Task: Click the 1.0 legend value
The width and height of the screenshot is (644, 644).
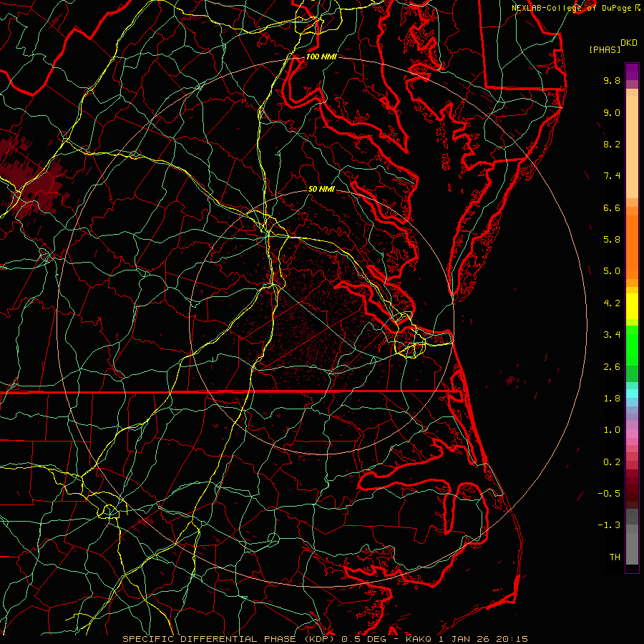Action: [x=612, y=430]
